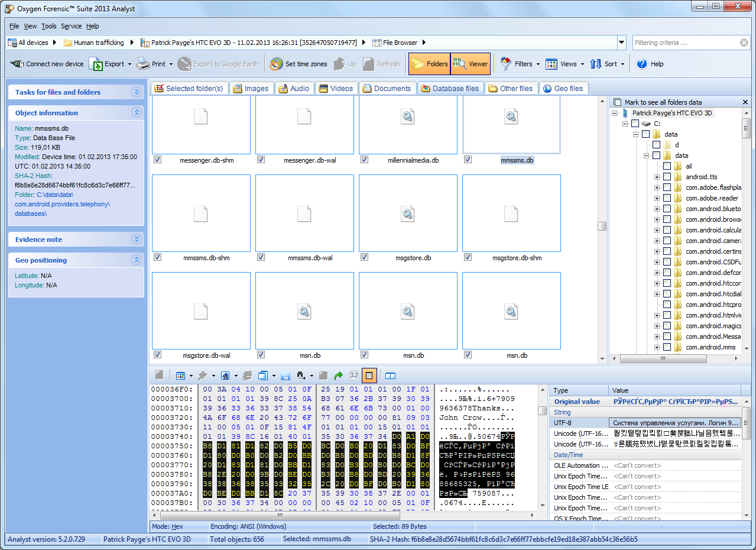Open the breadcrumb path dropdown arrow
Image resolution: width=756 pixels, height=550 pixels.
tap(621, 43)
